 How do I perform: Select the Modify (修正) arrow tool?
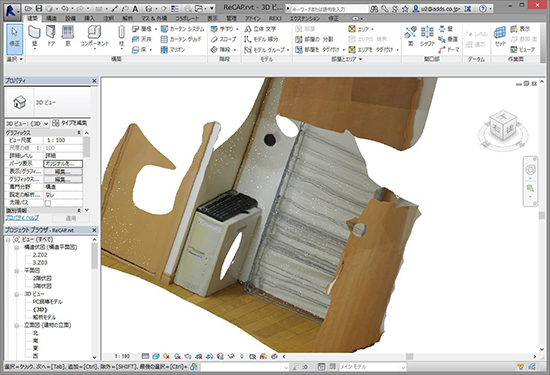[x=14, y=38]
